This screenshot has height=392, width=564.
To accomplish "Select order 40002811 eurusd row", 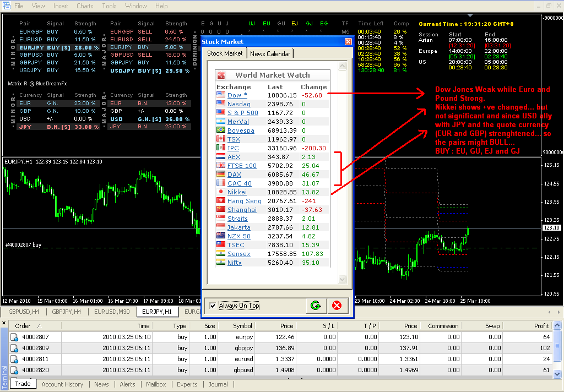I will coord(281,359).
